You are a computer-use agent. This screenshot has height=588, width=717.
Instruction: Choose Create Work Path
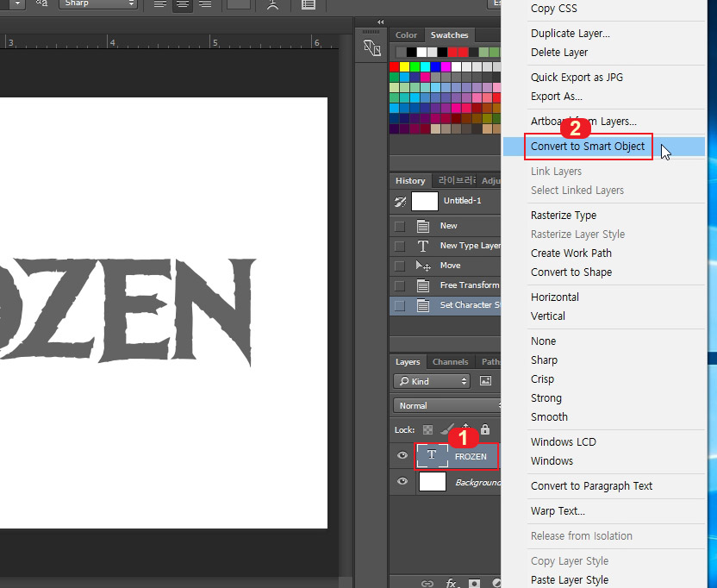click(x=571, y=253)
